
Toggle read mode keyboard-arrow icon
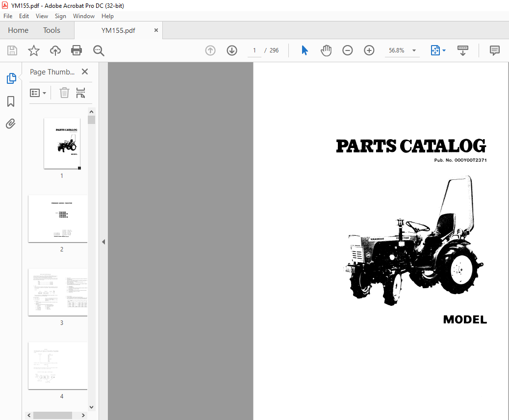tap(463, 50)
